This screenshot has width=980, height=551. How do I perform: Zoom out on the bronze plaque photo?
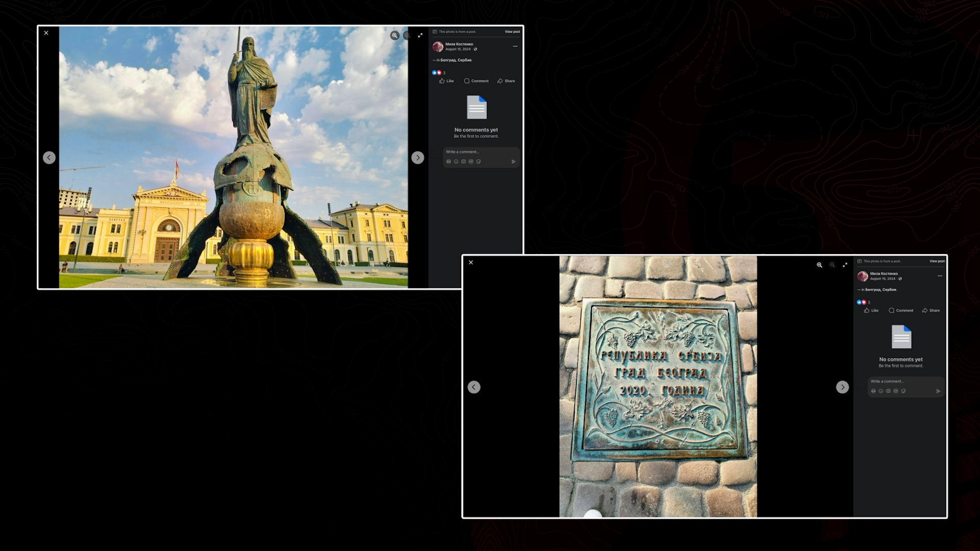coord(832,265)
